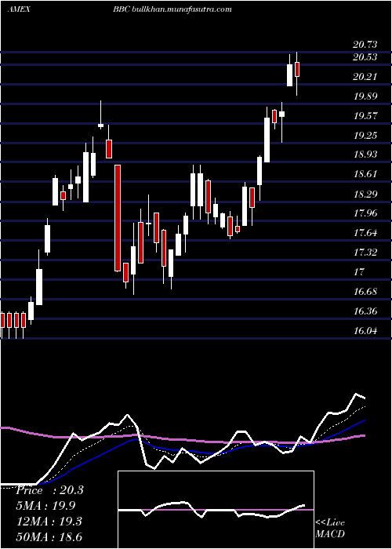Click the first red candle near 16.36
392x549 pixels.
point(2,320)
